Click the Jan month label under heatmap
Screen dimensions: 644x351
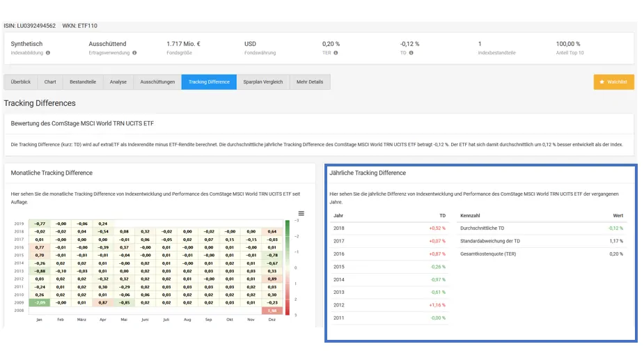40,320
